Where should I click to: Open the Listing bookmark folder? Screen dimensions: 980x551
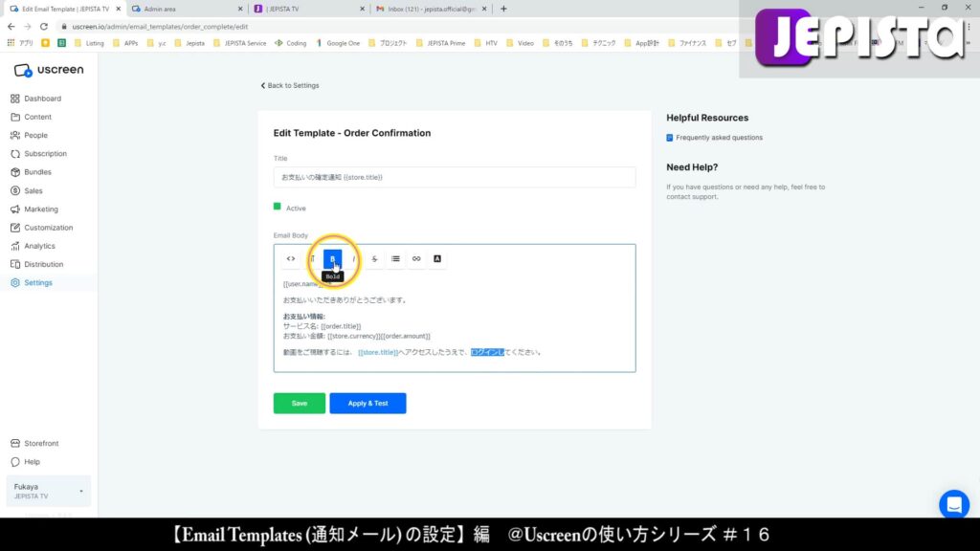pyautogui.click(x=89, y=43)
